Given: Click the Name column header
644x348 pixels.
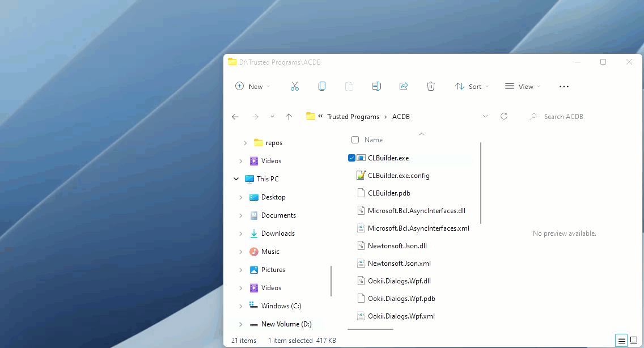Looking at the screenshot, I should 374,139.
